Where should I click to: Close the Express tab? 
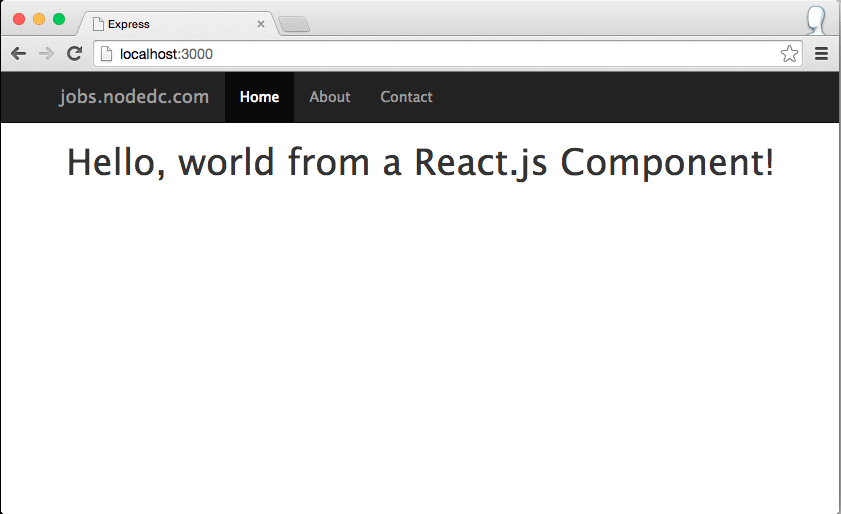pyautogui.click(x=261, y=24)
